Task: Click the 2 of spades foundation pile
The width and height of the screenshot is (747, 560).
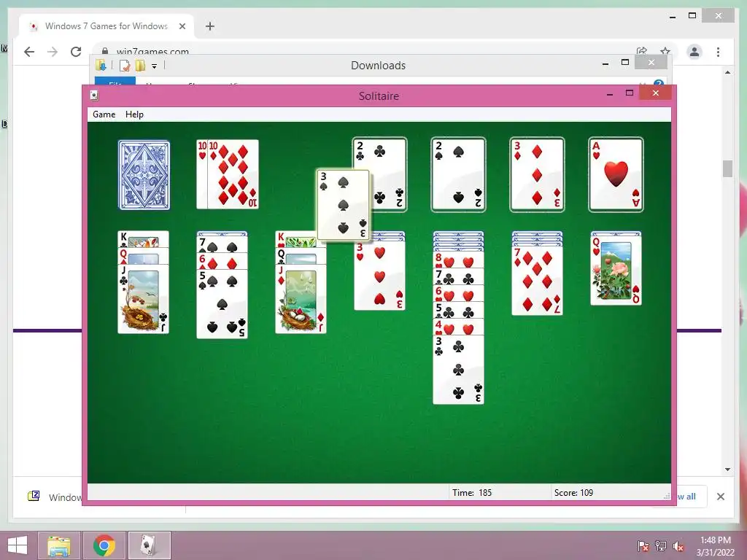Action: 458,174
